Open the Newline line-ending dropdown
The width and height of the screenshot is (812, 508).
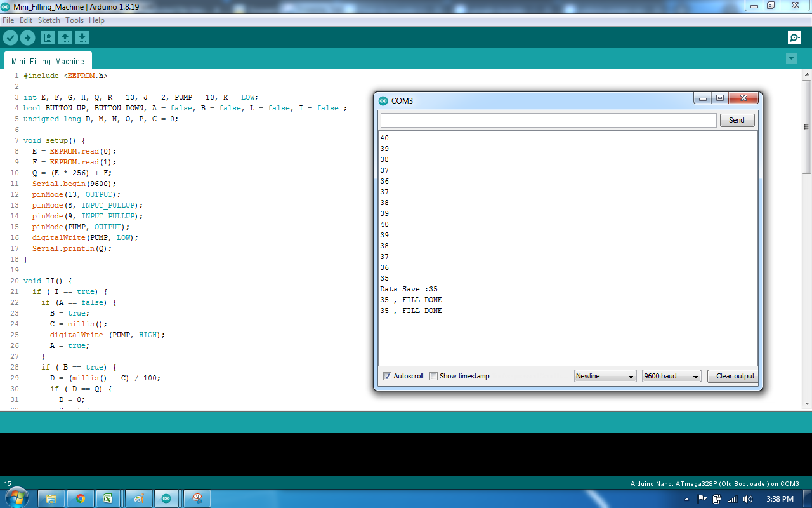605,376
